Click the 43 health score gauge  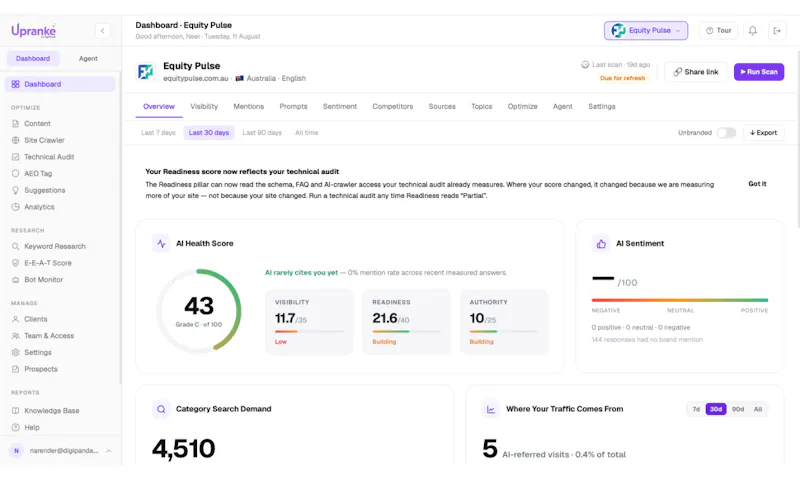(199, 311)
